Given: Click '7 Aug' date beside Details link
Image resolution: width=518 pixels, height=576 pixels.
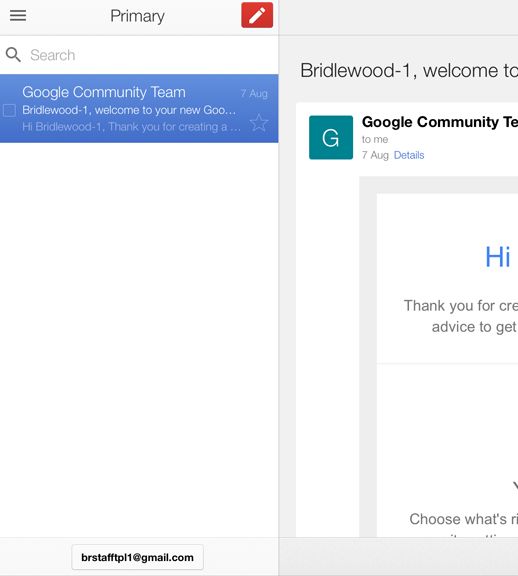Looking at the screenshot, I should pyautogui.click(x=375, y=155).
